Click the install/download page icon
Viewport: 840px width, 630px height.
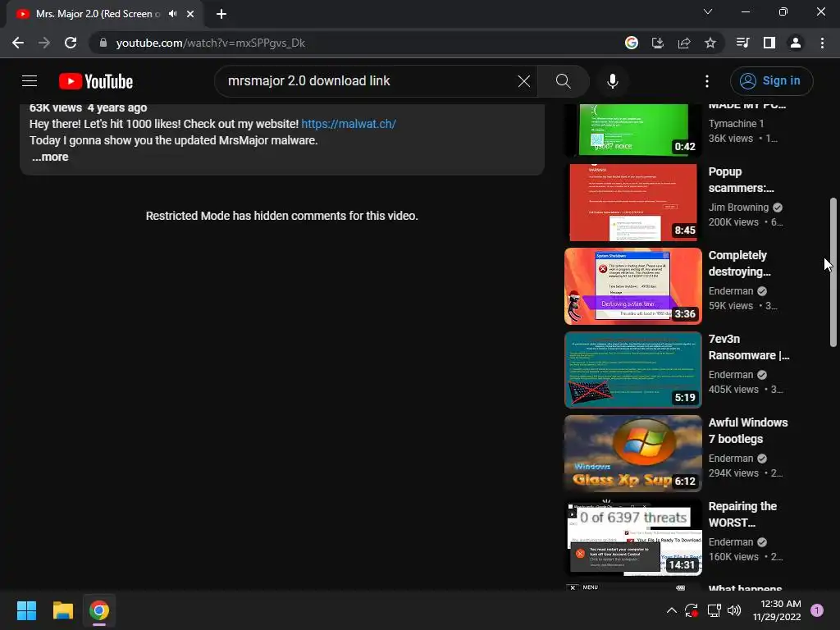657,43
